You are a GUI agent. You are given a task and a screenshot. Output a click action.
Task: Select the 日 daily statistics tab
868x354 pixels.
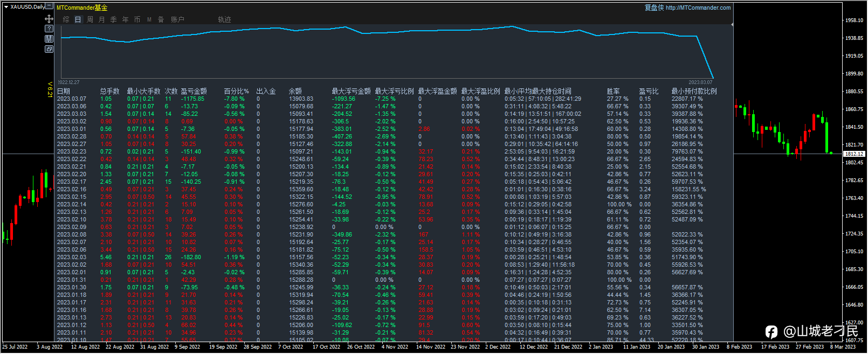(78, 19)
